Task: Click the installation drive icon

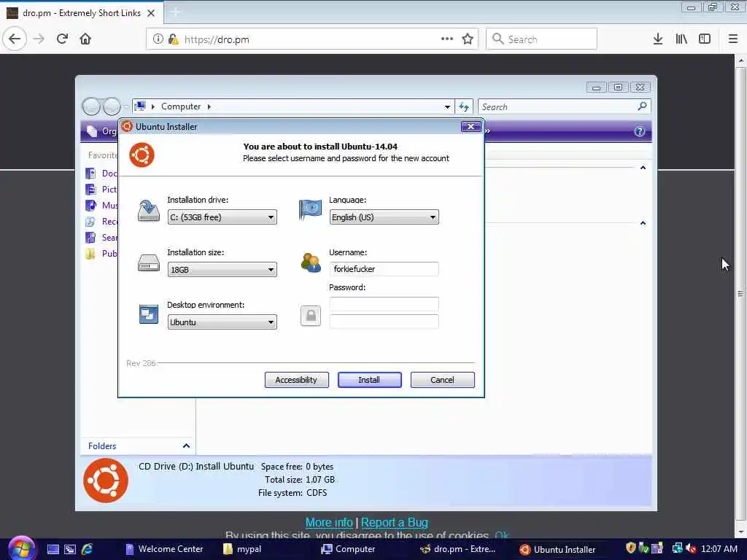Action: pos(149,211)
